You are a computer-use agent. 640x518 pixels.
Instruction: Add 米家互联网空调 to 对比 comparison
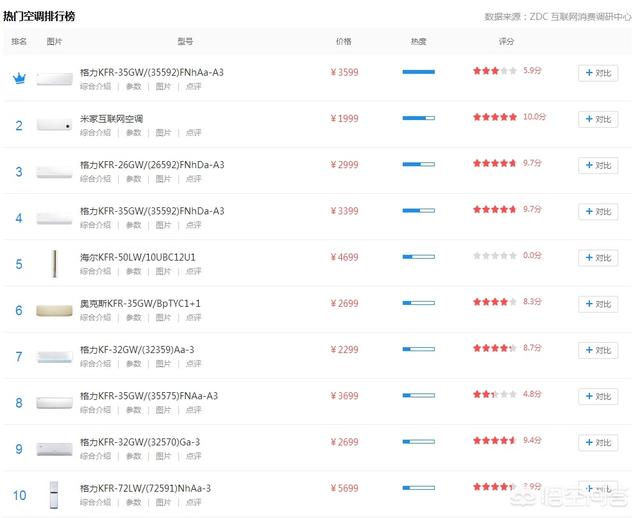[598, 119]
